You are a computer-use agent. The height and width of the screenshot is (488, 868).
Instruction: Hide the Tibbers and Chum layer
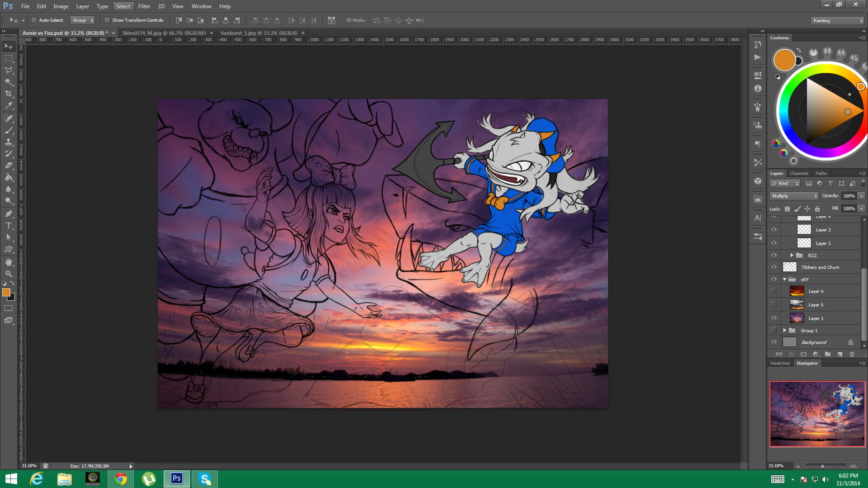(x=774, y=267)
